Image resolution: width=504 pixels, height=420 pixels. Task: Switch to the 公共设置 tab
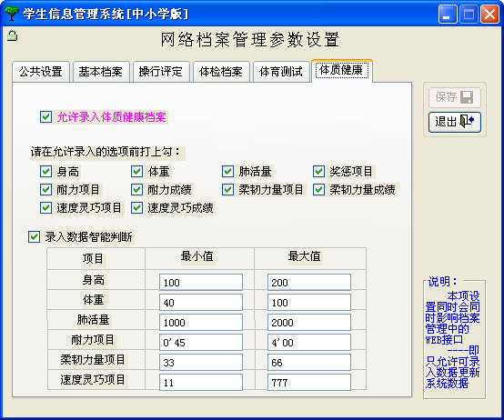41,72
